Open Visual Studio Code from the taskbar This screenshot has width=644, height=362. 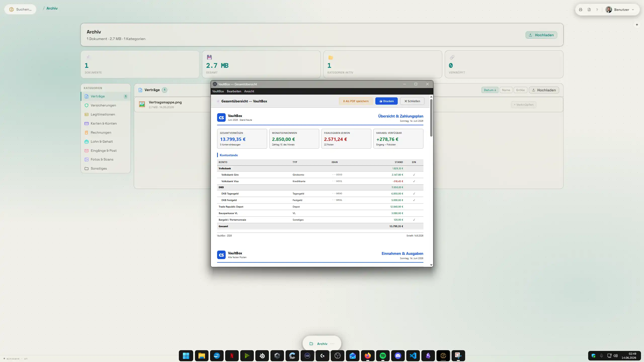pyautogui.click(x=413, y=356)
